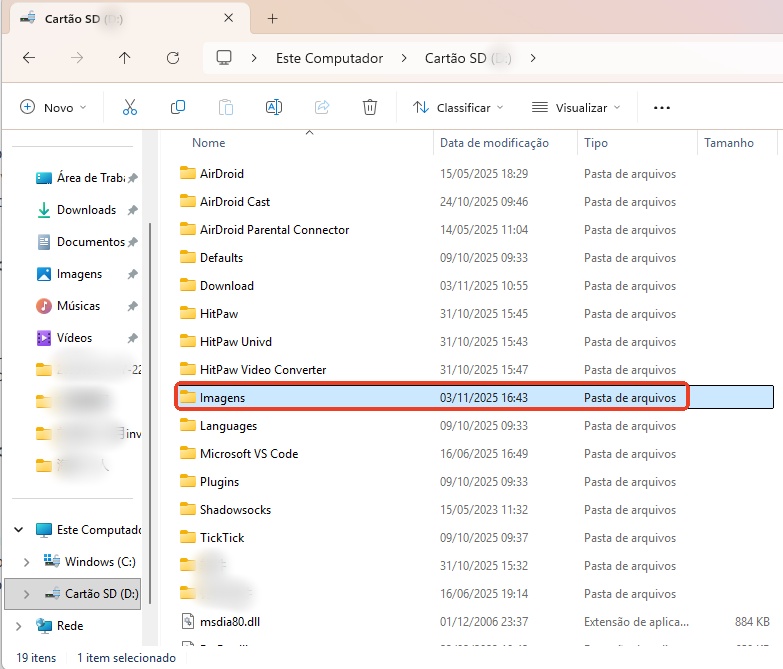
Task: Click the Delete trash can icon
Action: (370, 107)
